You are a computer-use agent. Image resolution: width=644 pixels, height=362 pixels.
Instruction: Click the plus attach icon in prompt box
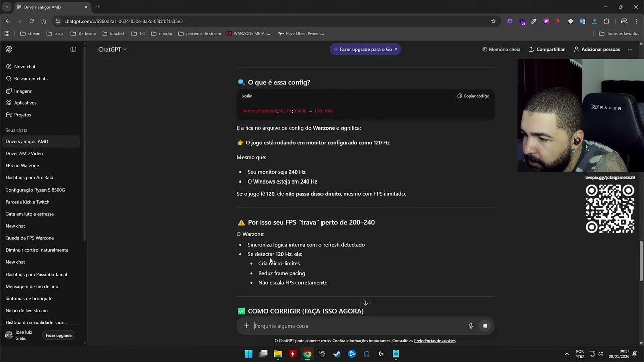246,326
